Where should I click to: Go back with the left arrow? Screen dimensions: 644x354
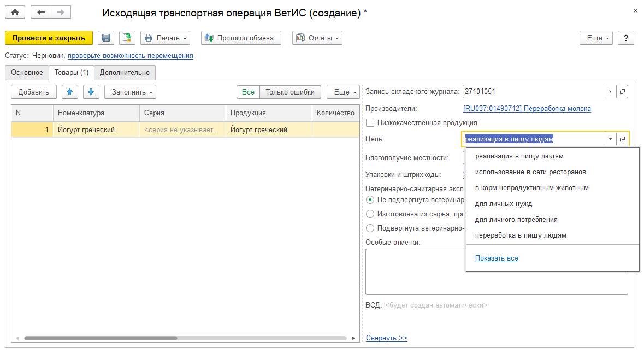(41, 13)
